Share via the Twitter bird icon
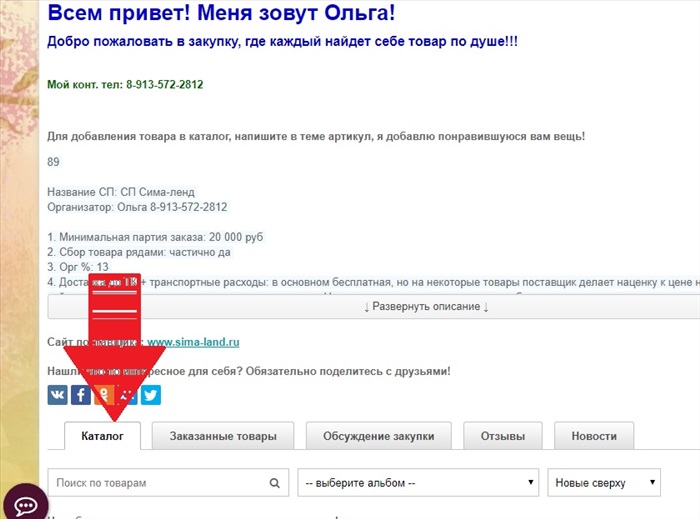The height and width of the screenshot is (519, 700). click(151, 395)
